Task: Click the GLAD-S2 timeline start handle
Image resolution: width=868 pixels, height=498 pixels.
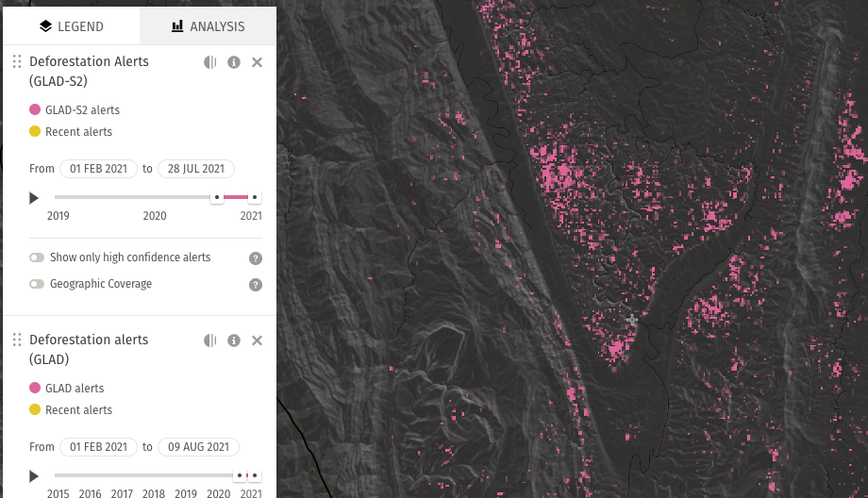Action: pyautogui.click(x=217, y=197)
